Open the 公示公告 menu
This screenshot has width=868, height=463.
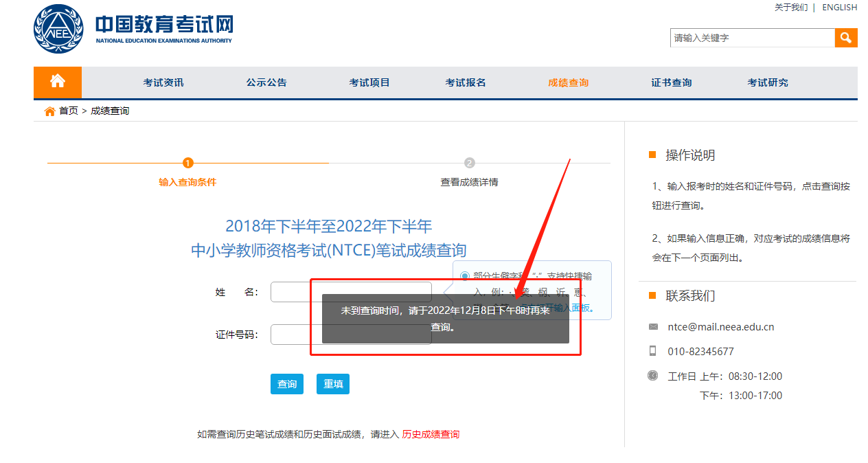[x=266, y=82]
